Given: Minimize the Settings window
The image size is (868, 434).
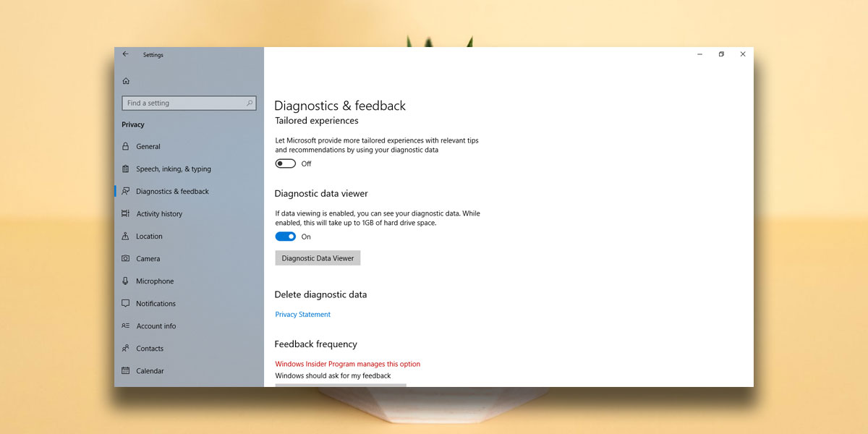Looking at the screenshot, I should (x=700, y=54).
